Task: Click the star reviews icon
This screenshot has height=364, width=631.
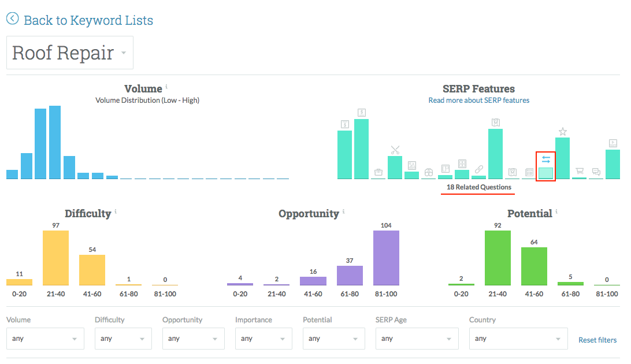Action: [563, 132]
